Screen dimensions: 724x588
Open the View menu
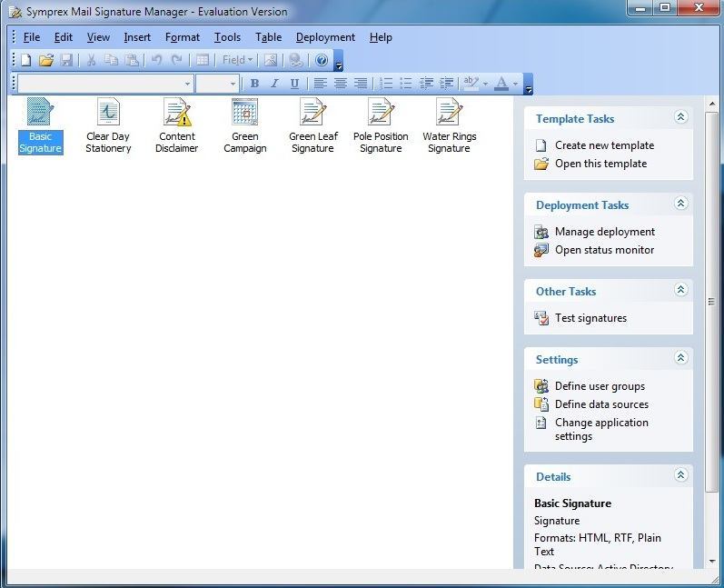tap(98, 37)
